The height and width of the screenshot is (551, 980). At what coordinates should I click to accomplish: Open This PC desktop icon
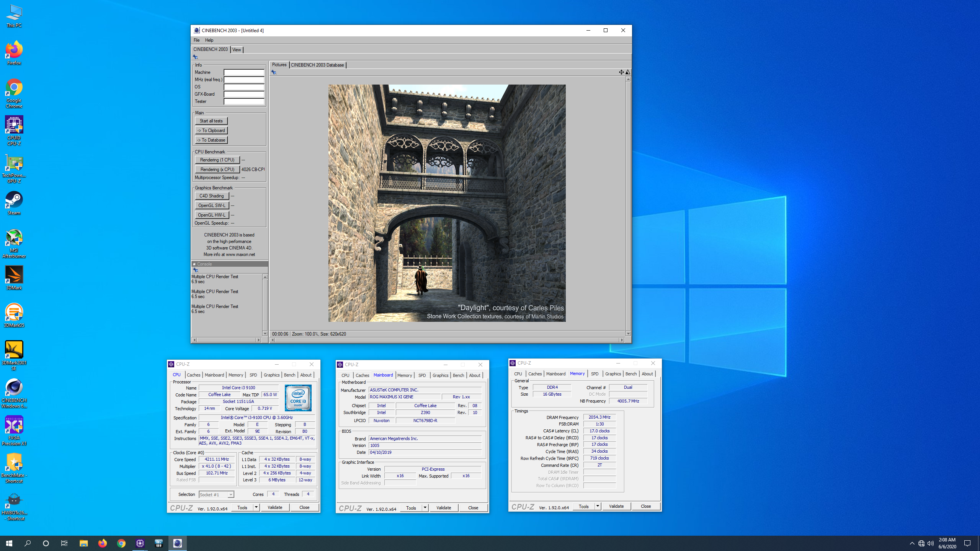point(14,16)
